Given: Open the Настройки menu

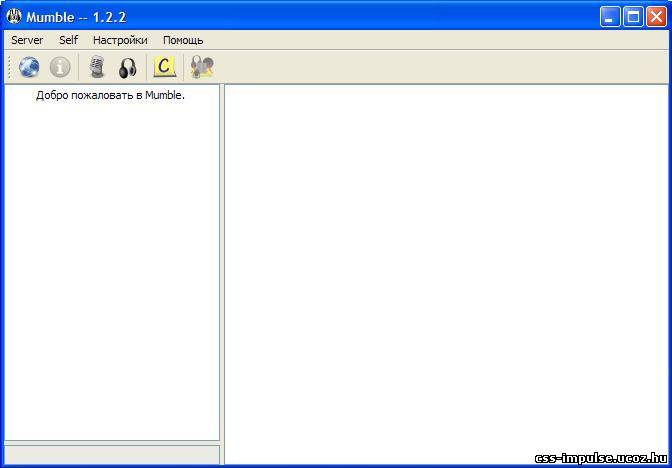Looking at the screenshot, I should [120, 40].
